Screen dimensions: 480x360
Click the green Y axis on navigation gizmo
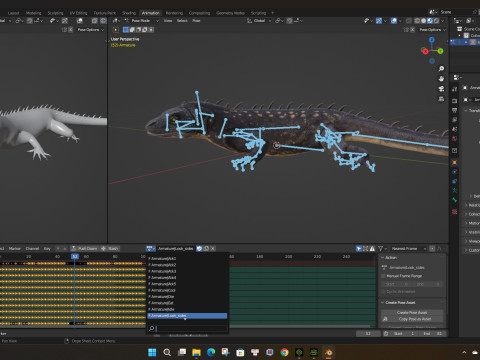pos(440,51)
